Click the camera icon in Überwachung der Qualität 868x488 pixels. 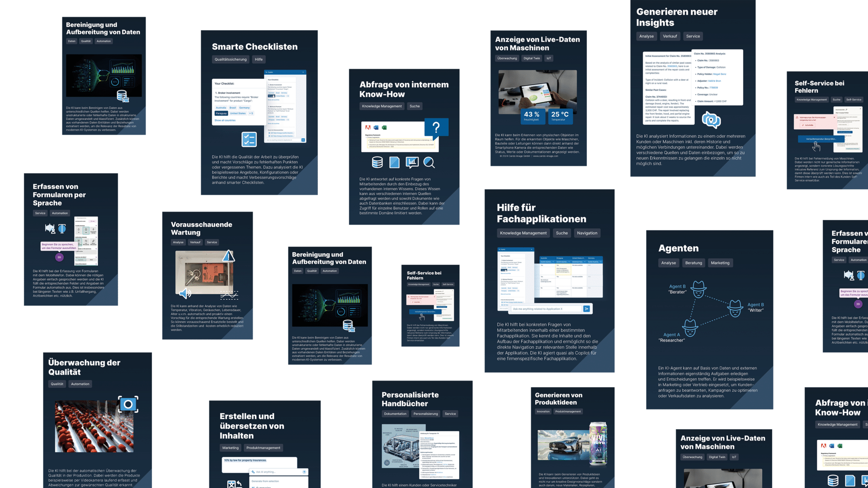[128, 404]
